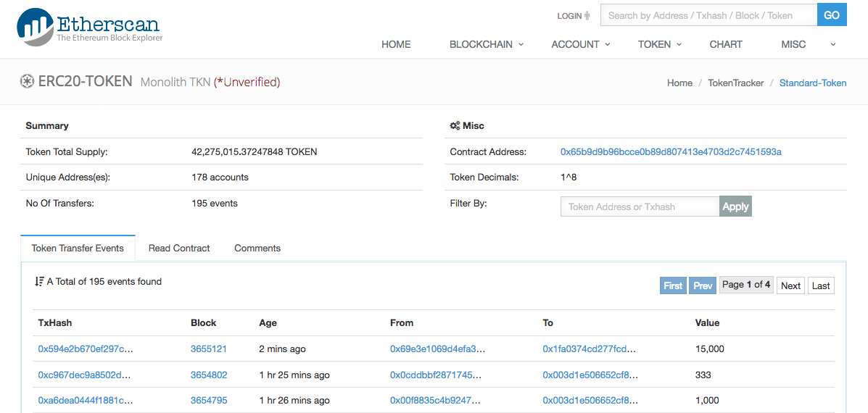
Task: Switch to the Comments tab
Action: point(257,249)
